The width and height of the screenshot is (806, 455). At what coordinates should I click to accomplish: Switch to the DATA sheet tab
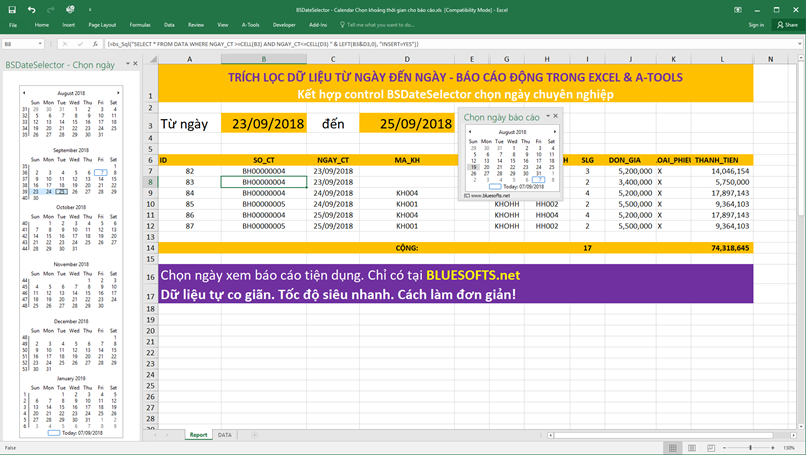point(225,435)
